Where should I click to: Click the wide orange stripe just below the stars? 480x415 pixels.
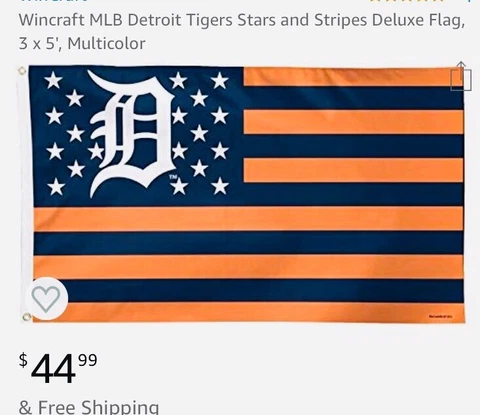(x=248, y=219)
